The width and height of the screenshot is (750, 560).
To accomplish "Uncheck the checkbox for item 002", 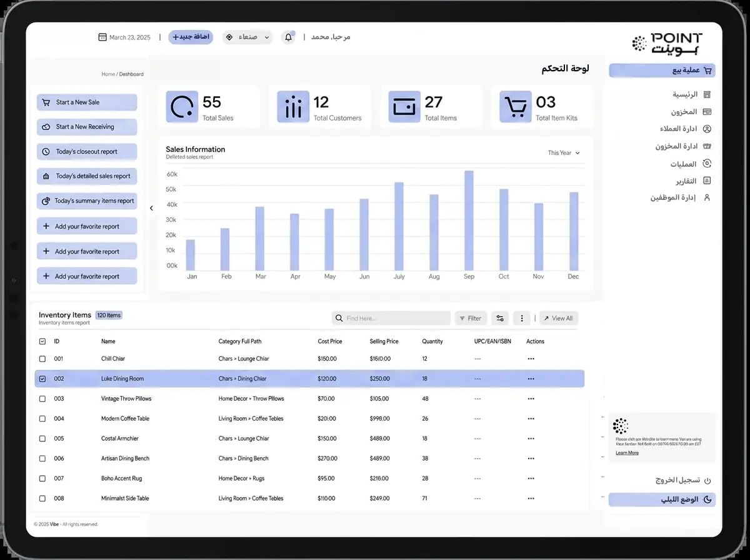I will pyautogui.click(x=42, y=379).
